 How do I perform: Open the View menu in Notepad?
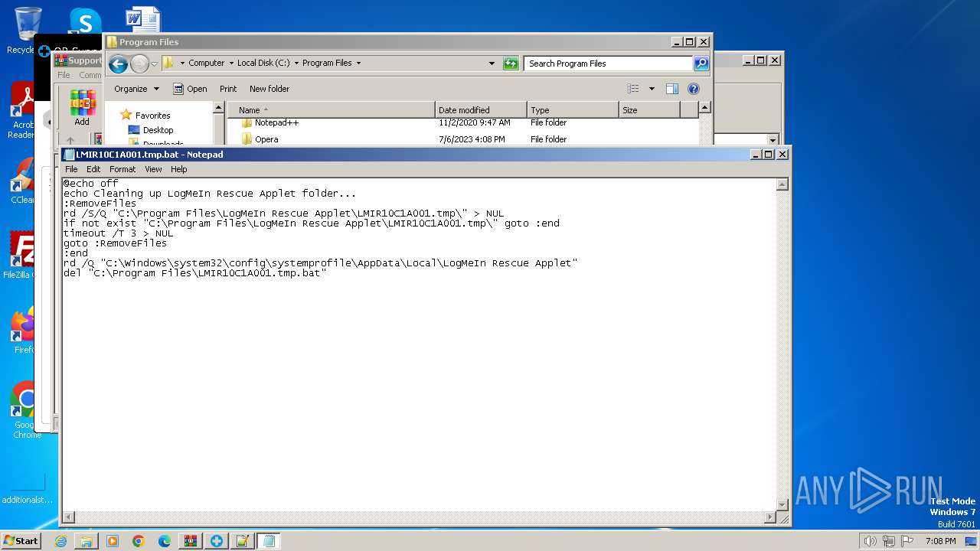(153, 169)
